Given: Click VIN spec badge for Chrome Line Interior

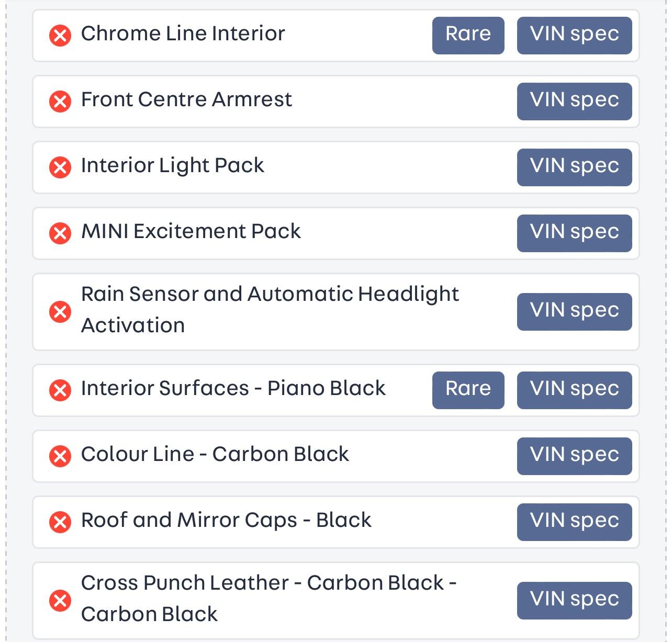Looking at the screenshot, I should (574, 35).
